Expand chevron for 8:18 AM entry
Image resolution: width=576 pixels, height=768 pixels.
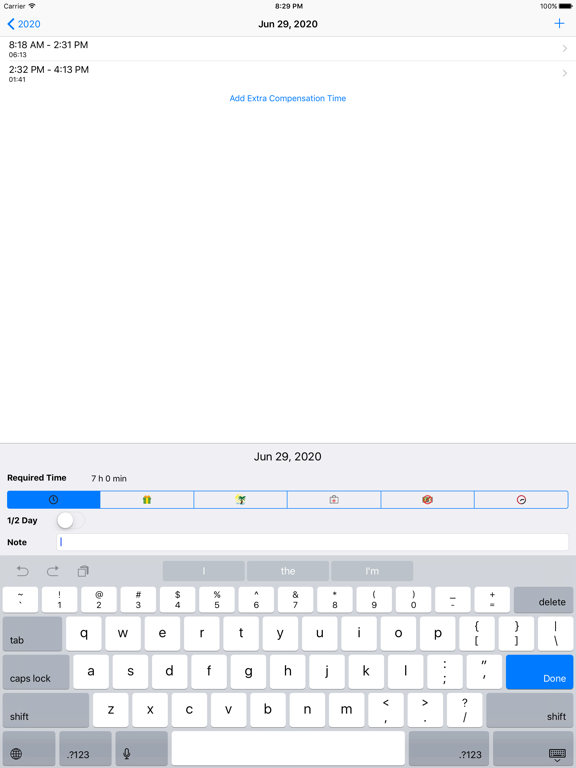pyautogui.click(x=565, y=48)
